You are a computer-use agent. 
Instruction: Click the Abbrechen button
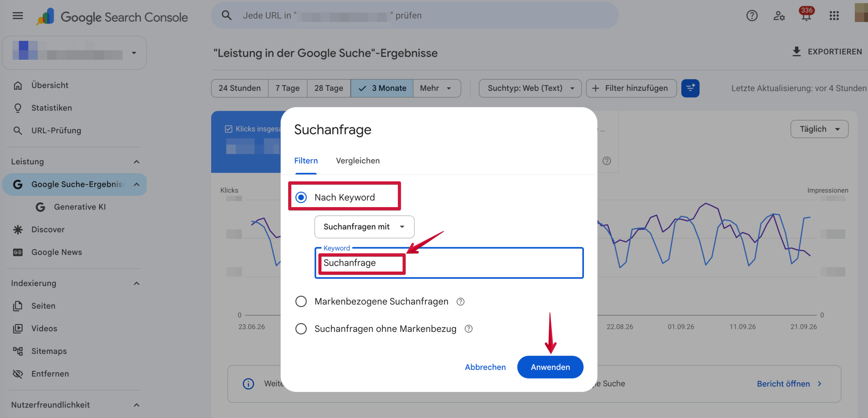pyautogui.click(x=485, y=367)
